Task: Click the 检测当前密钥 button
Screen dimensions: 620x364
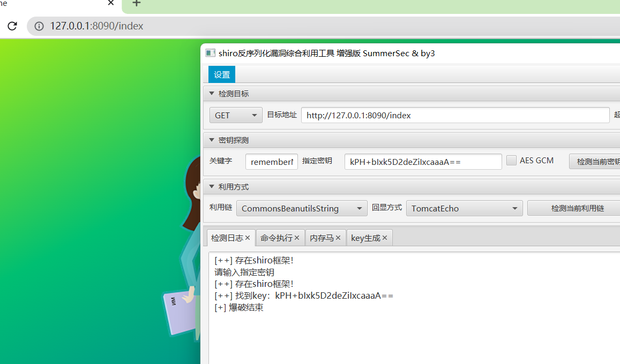Action: [596, 162]
